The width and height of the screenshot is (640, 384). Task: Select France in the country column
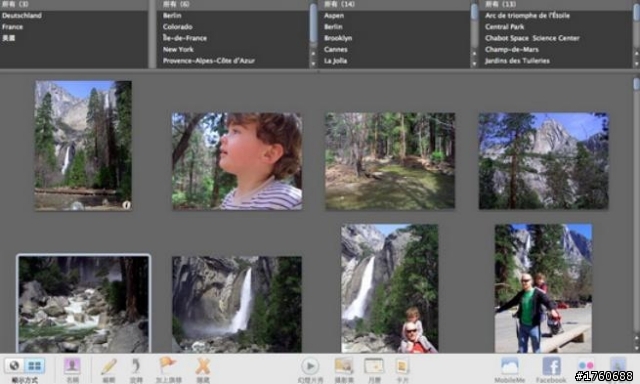[x=13, y=27]
